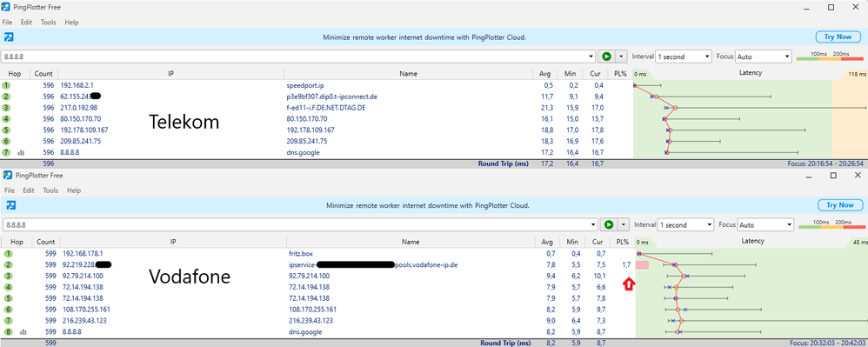868x347 pixels.
Task: Open Interval dropdown in Telekom window
Action: tap(683, 57)
